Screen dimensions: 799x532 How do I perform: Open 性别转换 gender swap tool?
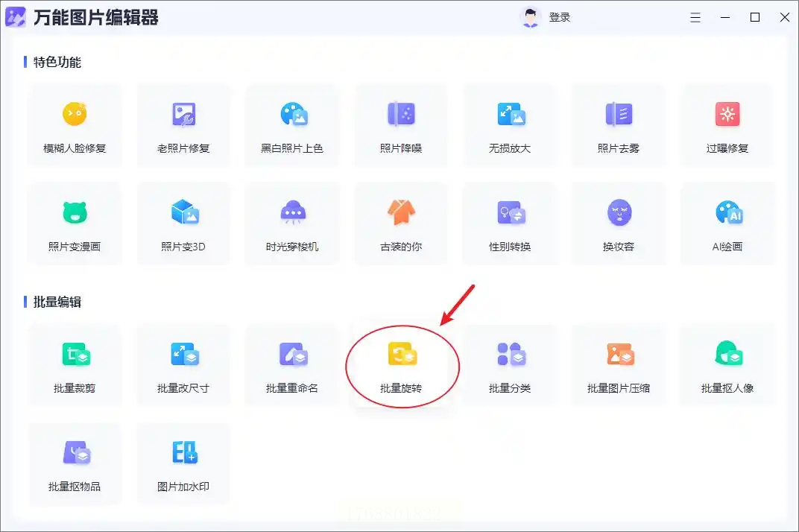[x=510, y=224]
